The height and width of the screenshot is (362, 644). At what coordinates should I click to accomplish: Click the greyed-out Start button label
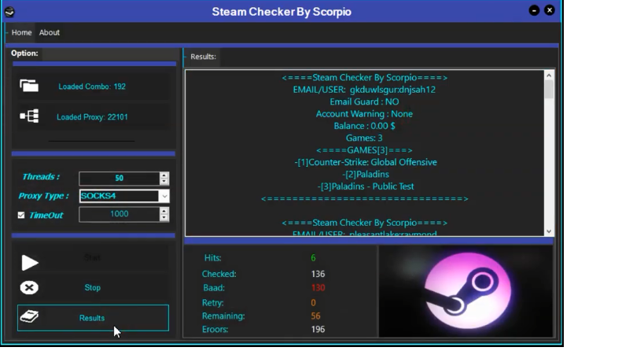[x=93, y=257]
